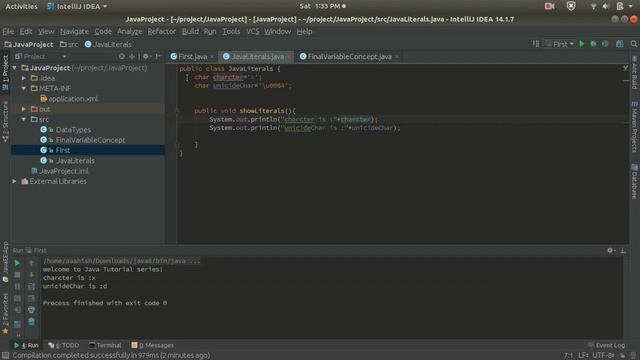This screenshot has width=640, height=360.
Task: Click the LF line separator in status bar
Action: (x=583, y=356)
